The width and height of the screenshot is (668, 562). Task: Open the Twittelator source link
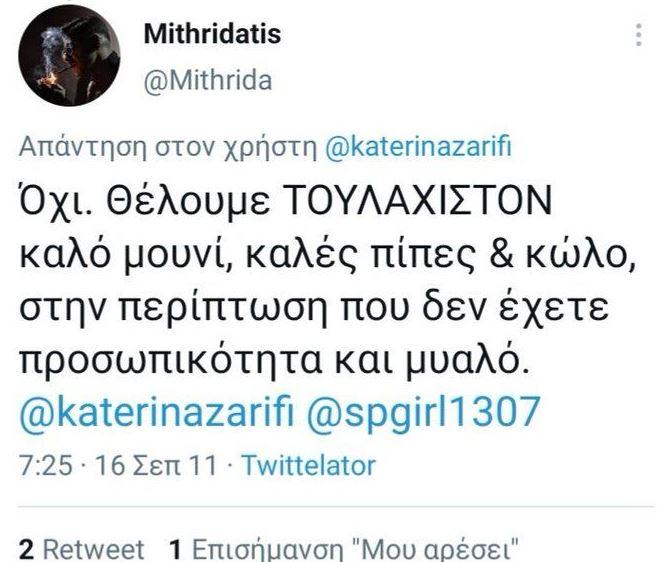pos(309,465)
